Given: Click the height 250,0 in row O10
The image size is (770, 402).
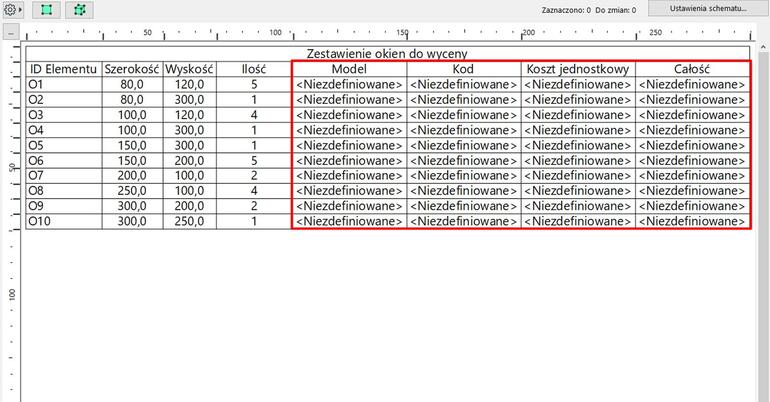Looking at the screenshot, I should click(x=190, y=221).
